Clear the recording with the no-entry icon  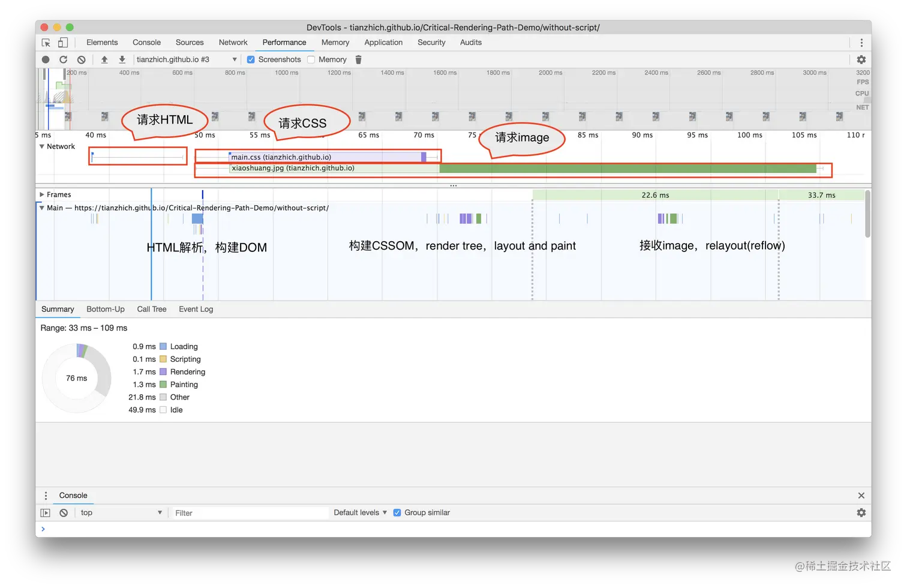[x=82, y=59]
